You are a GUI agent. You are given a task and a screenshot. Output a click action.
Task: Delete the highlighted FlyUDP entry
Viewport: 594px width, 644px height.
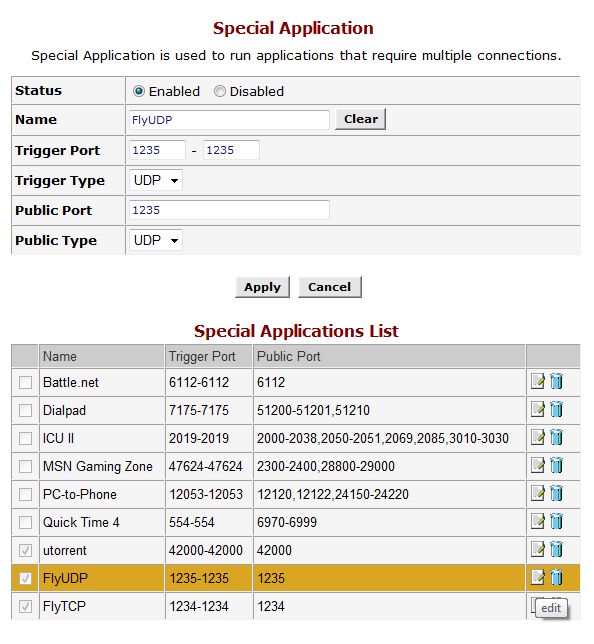click(556, 577)
